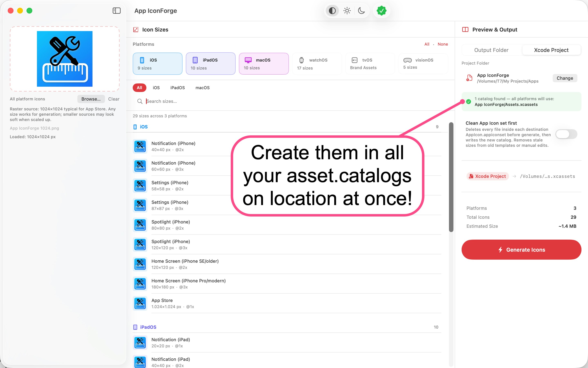Click Home Screen (iPhone Pro/modern) thumbnail
588x368 pixels.
tap(140, 284)
